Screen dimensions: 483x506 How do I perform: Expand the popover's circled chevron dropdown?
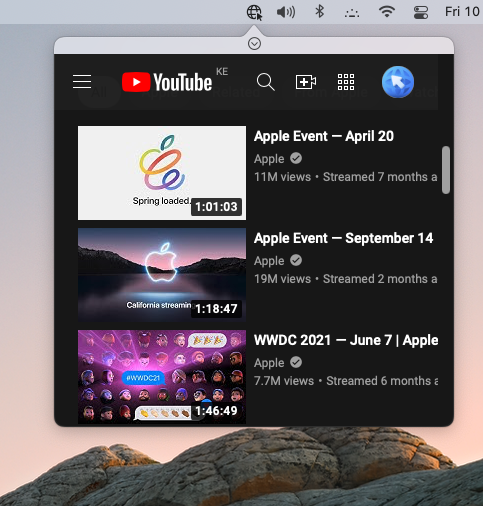pos(254,44)
